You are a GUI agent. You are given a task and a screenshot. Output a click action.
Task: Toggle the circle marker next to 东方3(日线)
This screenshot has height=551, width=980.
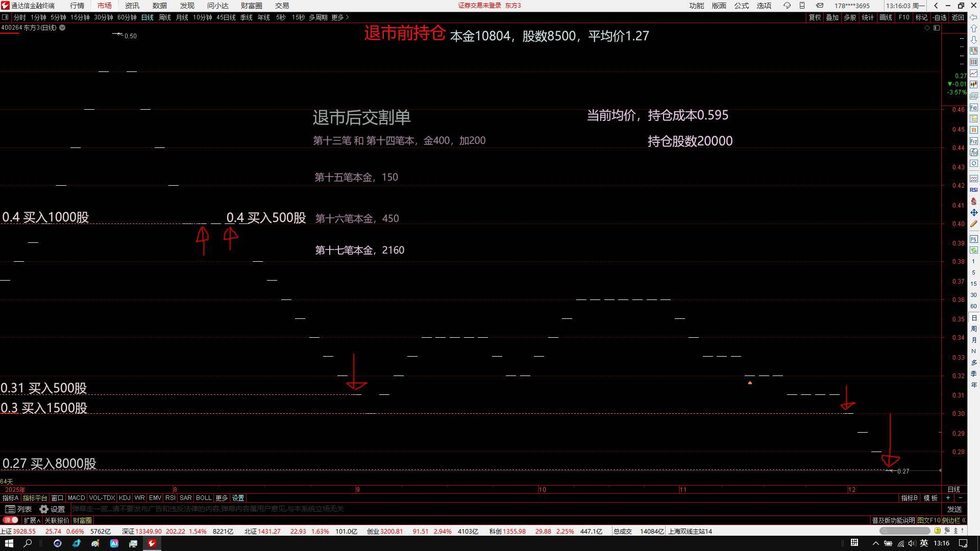click(62, 28)
